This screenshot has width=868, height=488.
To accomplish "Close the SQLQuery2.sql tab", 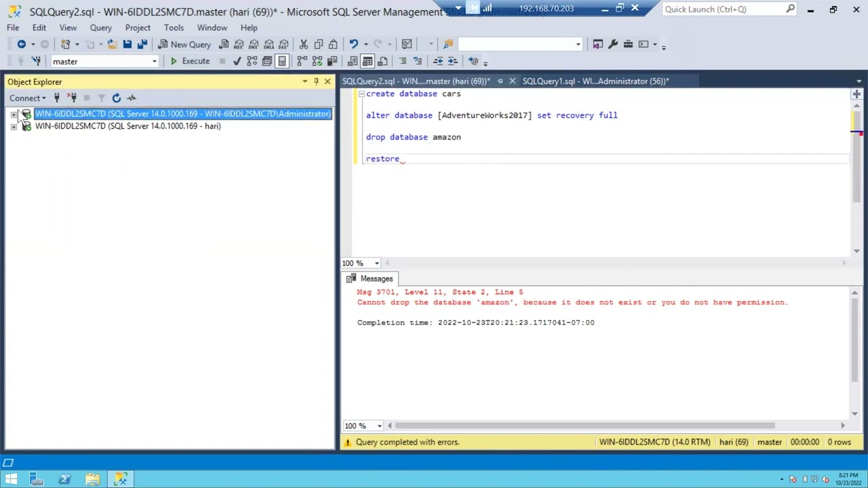I will pos(512,81).
